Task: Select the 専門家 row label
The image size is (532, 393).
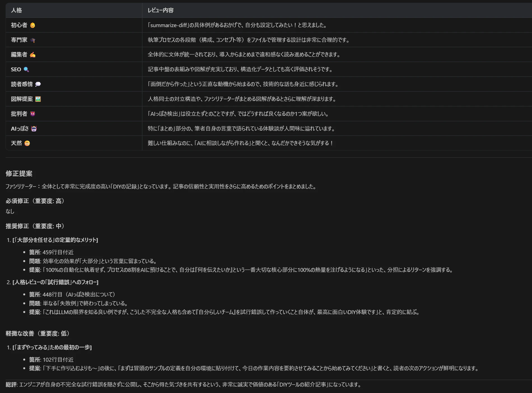Action: pos(19,40)
